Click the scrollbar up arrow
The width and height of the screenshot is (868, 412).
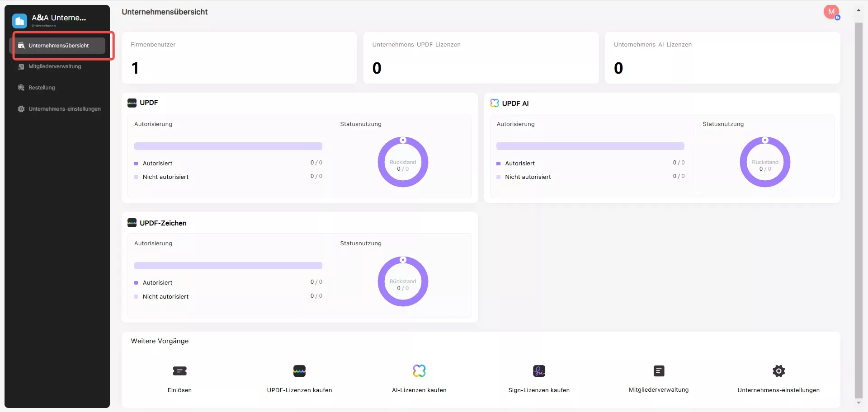pyautogui.click(x=859, y=10)
